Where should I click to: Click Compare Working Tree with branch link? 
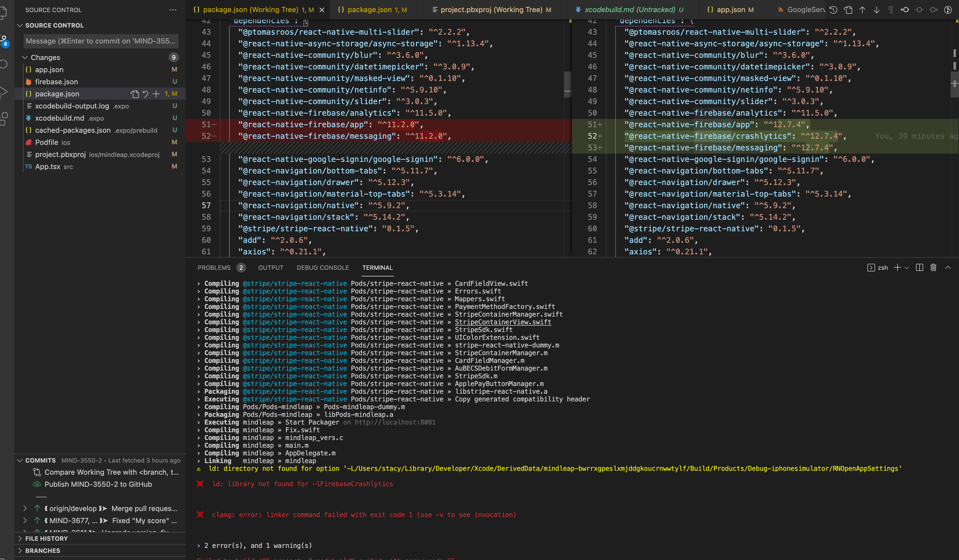click(112, 472)
